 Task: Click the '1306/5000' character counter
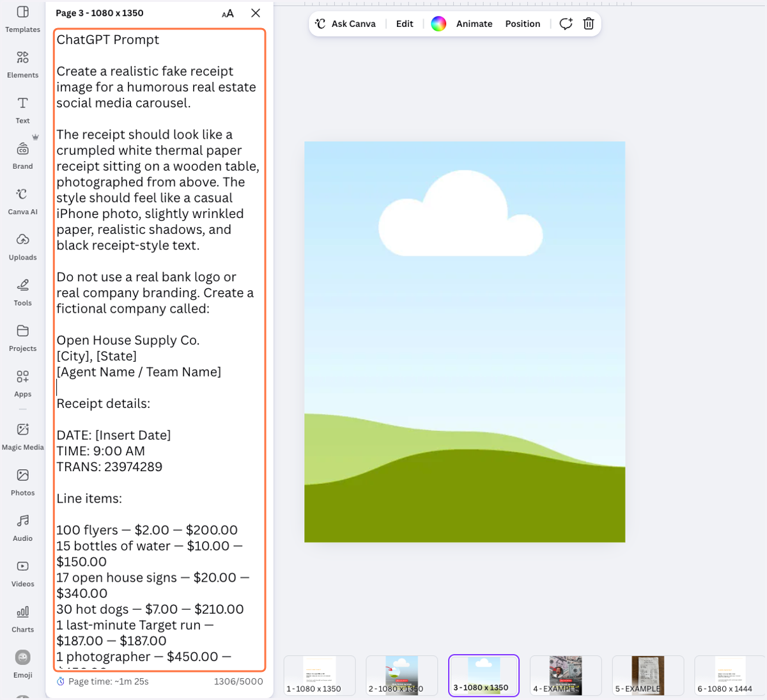pos(238,681)
